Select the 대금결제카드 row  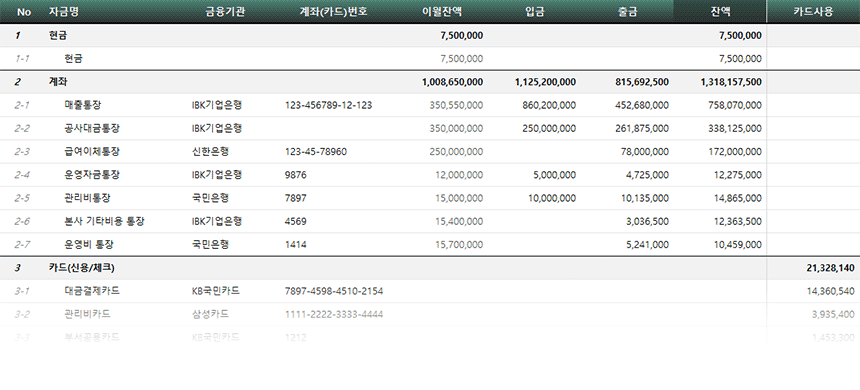coord(430,291)
